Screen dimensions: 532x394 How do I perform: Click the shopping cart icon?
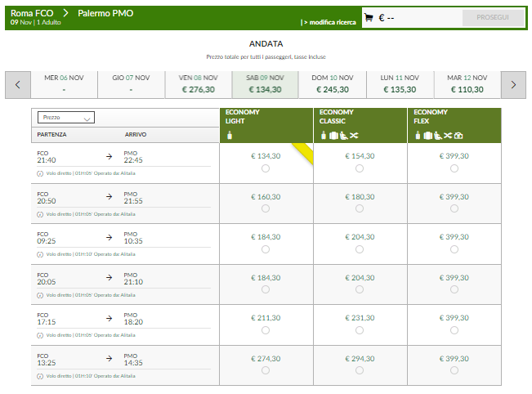tap(369, 17)
